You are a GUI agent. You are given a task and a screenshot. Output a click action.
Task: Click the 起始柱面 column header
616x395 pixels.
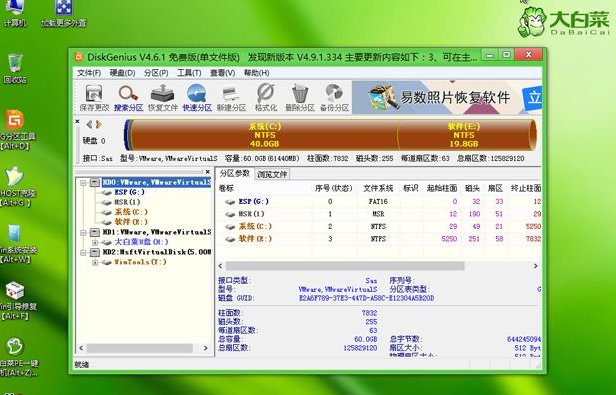442,188
